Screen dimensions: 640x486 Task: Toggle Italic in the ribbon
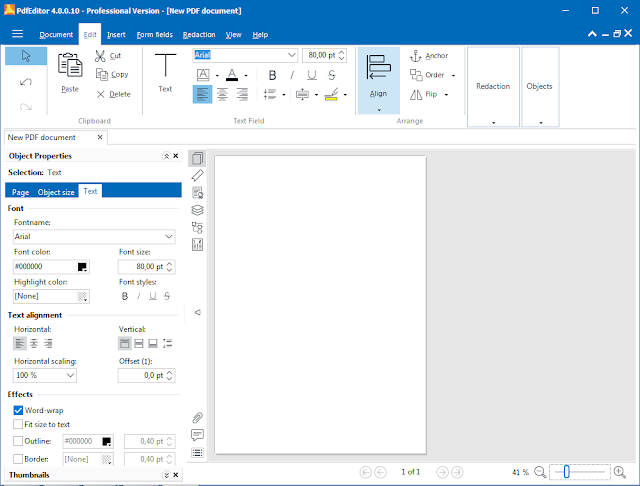click(x=292, y=75)
